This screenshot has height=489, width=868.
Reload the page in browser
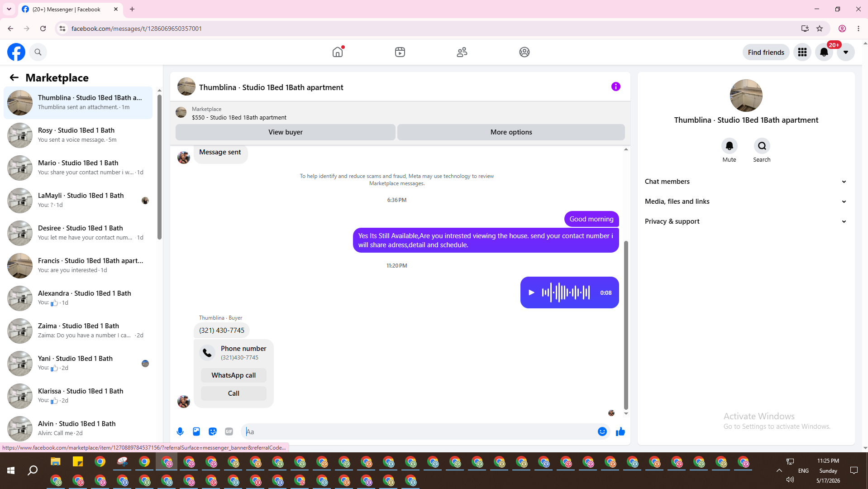[x=43, y=29]
